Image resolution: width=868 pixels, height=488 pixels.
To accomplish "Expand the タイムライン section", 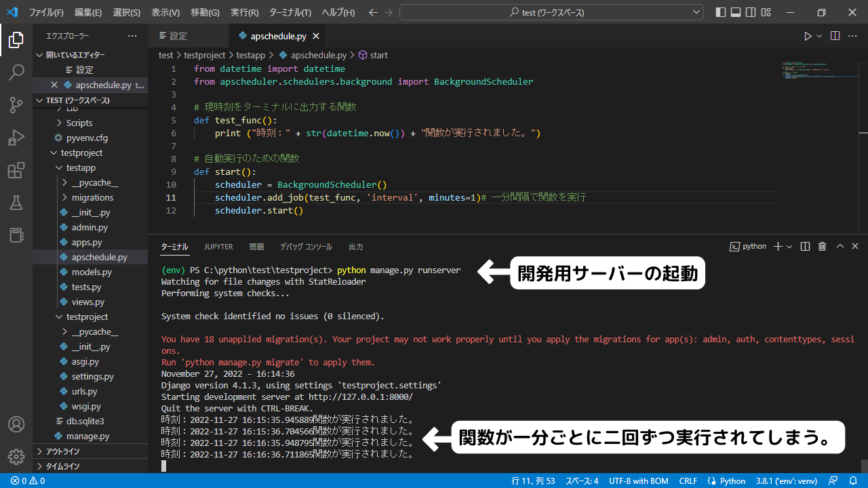I will tap(90, 466).
